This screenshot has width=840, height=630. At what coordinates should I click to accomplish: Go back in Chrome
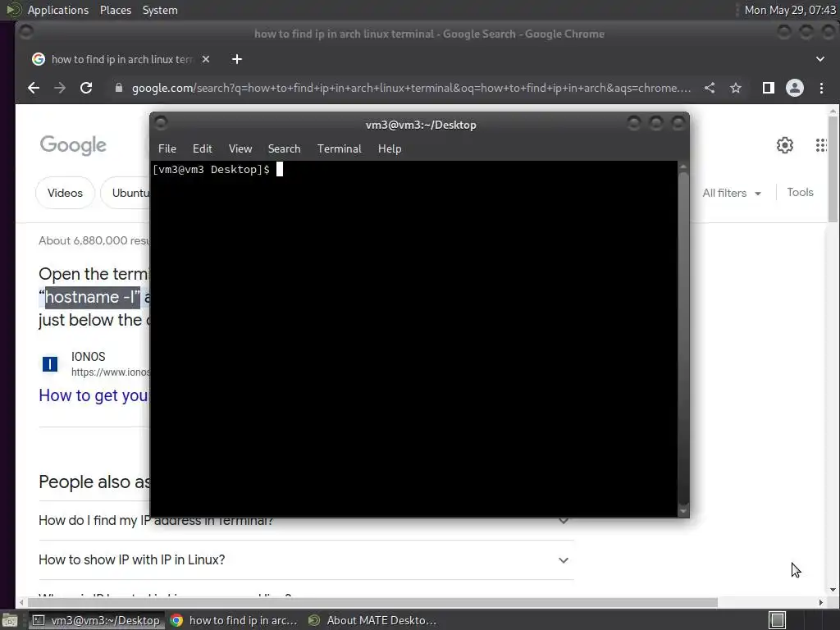[x=33, y=88]
